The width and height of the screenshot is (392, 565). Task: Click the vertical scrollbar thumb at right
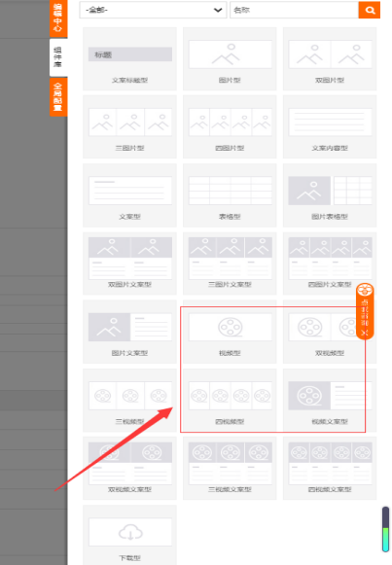click(385, 529)
